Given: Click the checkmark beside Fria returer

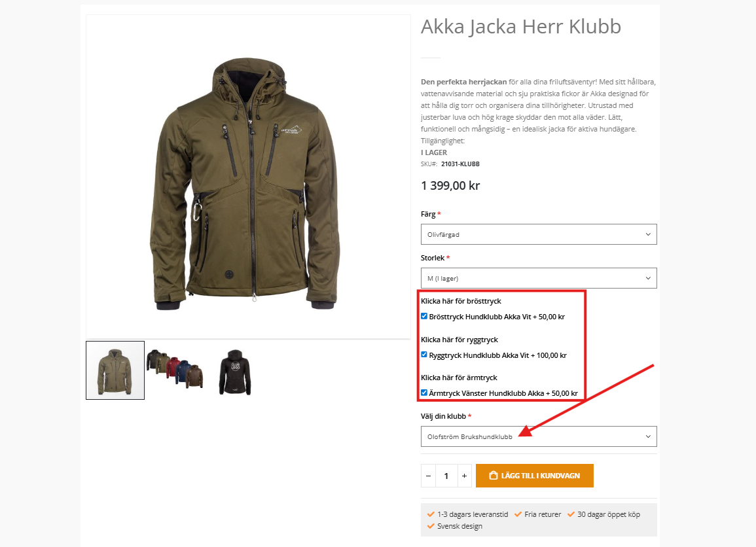Looking at the screenshot, I should tap(518, 514).
